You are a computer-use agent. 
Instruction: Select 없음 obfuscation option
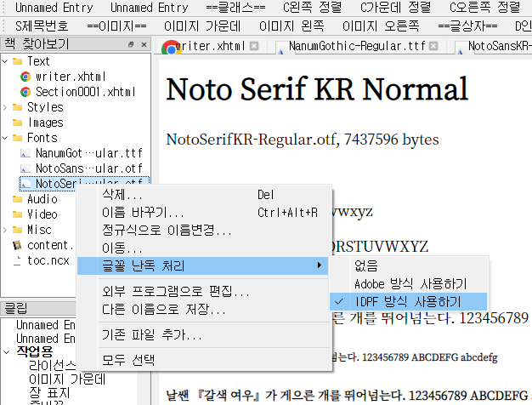409,265
